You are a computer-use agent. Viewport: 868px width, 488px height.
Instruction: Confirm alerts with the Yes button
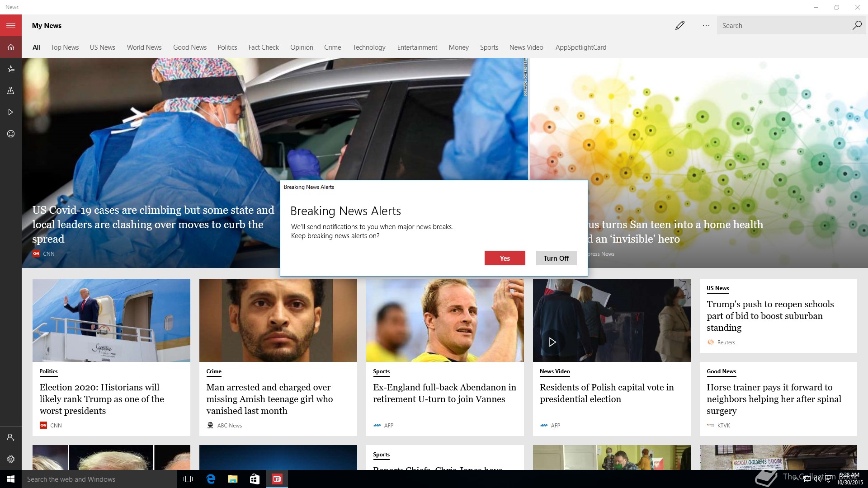coord(505,258)
